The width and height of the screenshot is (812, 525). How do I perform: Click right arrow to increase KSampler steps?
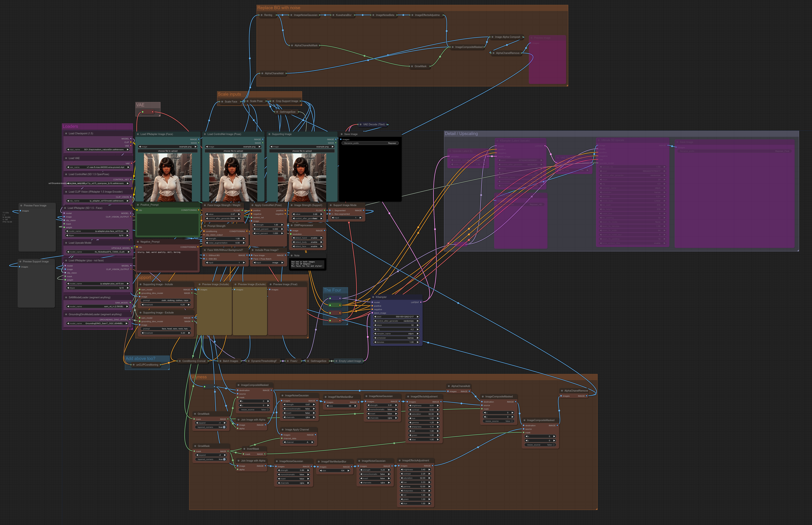pyautogui.click(x=418, y=325)
